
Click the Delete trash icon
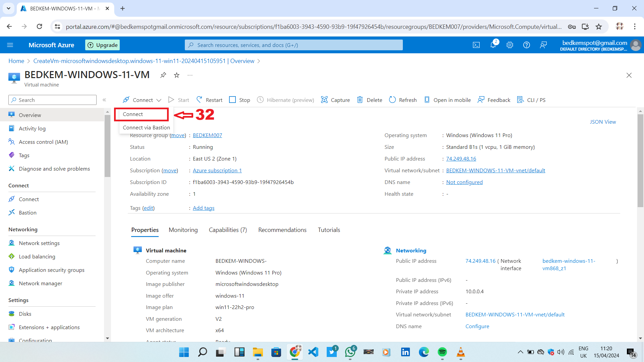(360, 100)
